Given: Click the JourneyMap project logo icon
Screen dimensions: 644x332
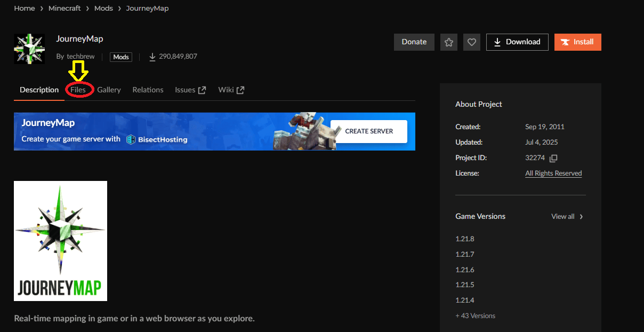Looking at the screenshot, I should click(29, 49).
